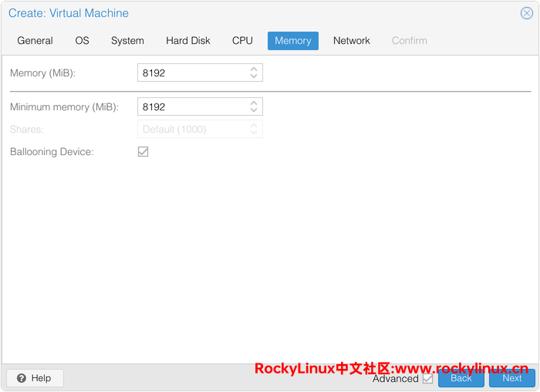Click into the Minimum memory input field
Screen dimensions: 540x392
191,106
